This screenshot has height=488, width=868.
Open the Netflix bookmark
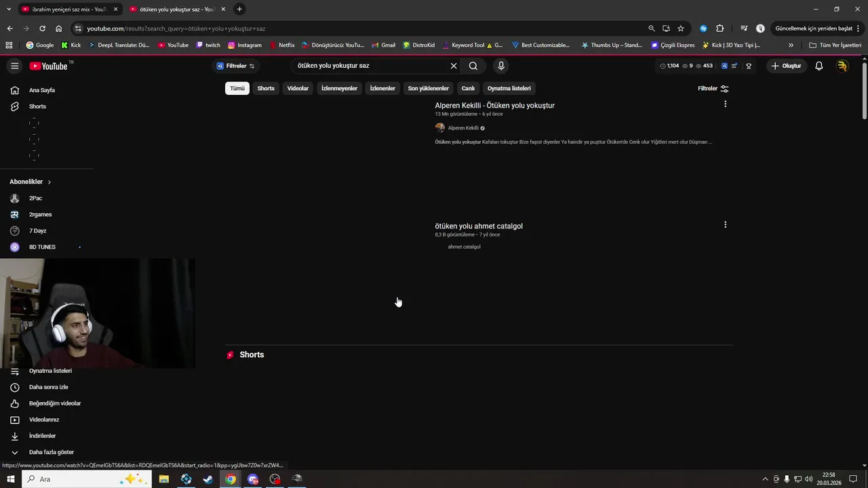282,45
